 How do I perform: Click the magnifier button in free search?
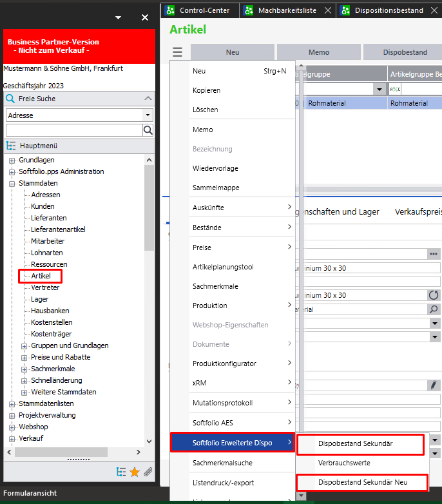[x=148, y=130]
